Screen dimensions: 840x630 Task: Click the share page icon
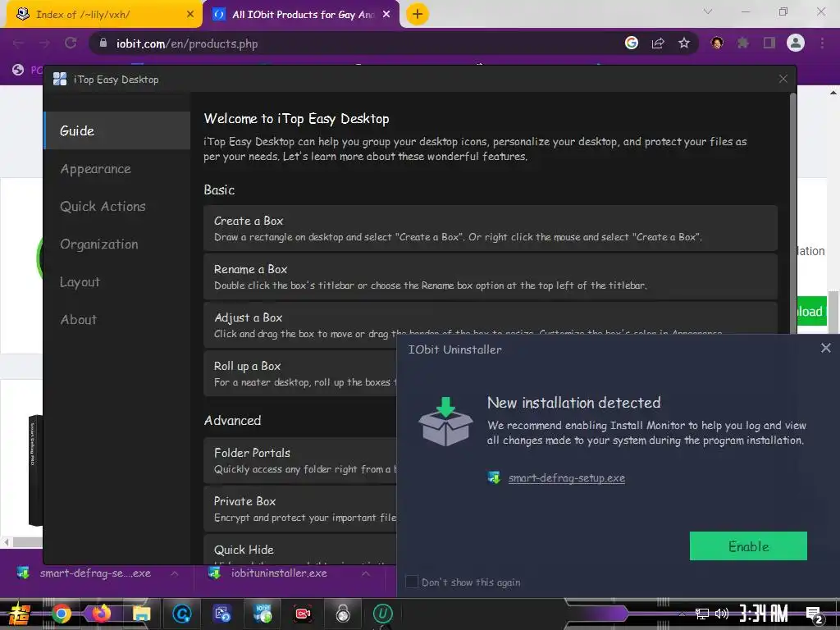(x=658, y=43)
